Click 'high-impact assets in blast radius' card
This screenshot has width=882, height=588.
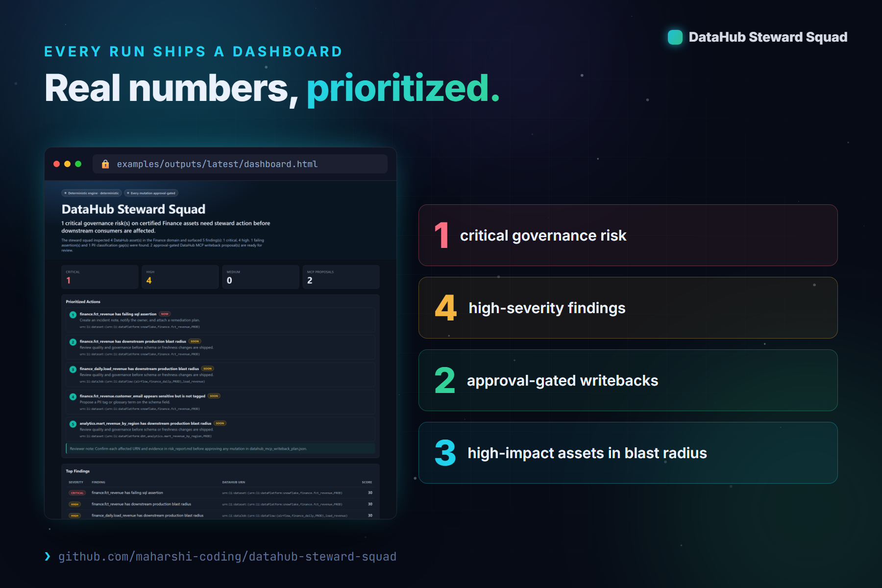pyautogui.click(x=628, y=453)
